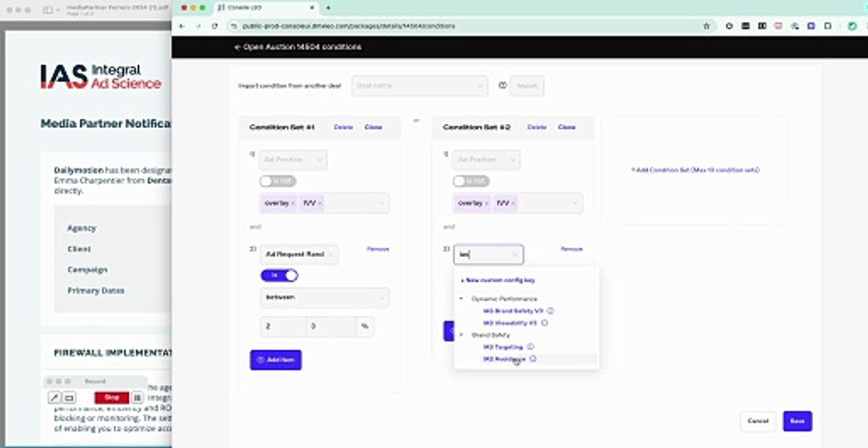
Task: Bookmark page with the star icon
Action: [706, 26]
